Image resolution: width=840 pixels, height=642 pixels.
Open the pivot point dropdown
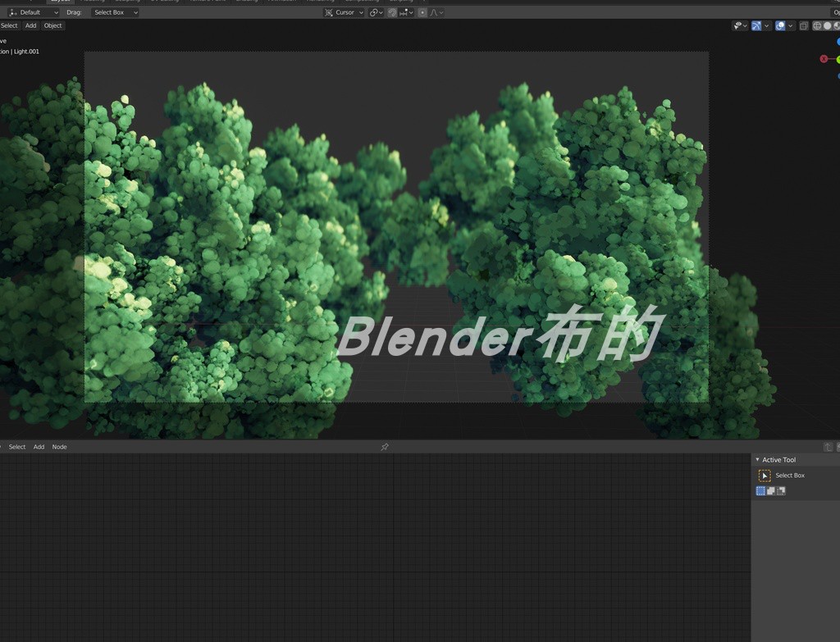(x=376, y=12)
